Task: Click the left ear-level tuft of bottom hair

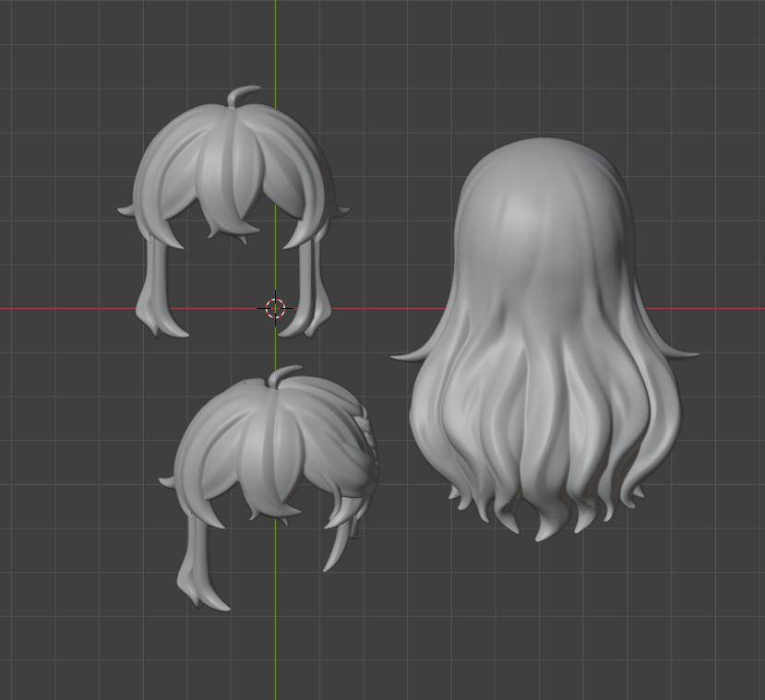Action: 168,481
